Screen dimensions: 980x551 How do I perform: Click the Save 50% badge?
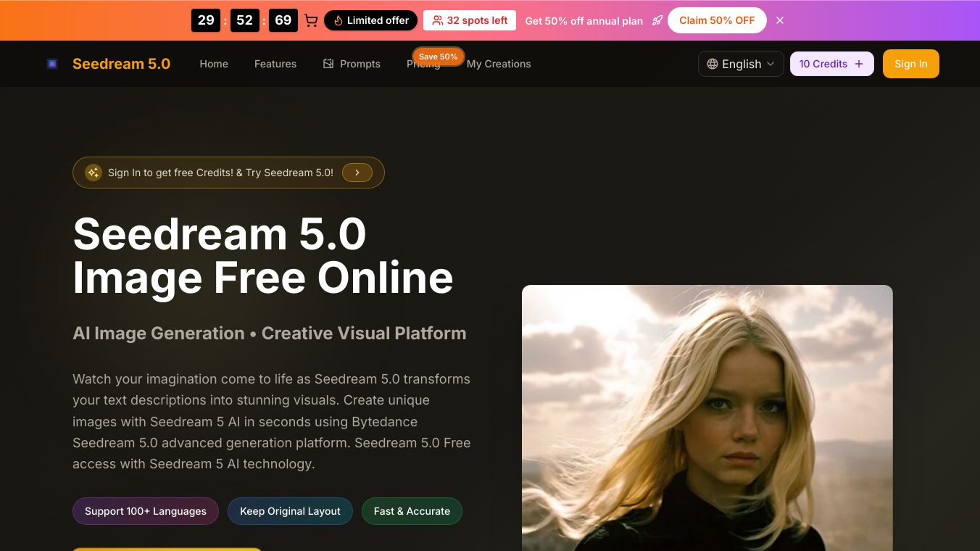point(438,57)
